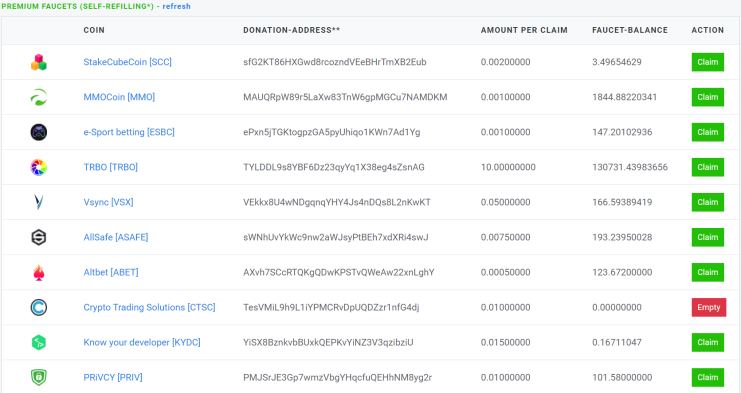Click the KYDC amount 0.01500000
Viewport: 741px width, 393px height.
[x=506, y=342]
